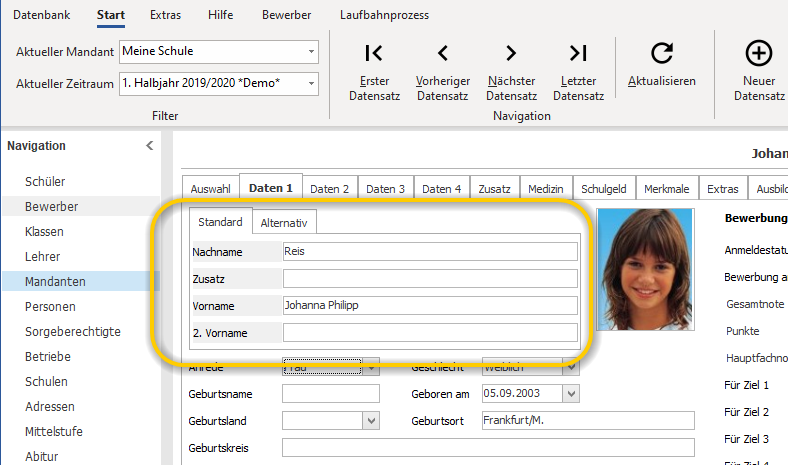
Task: Open the Extras menu
Action: click(165, 15)
